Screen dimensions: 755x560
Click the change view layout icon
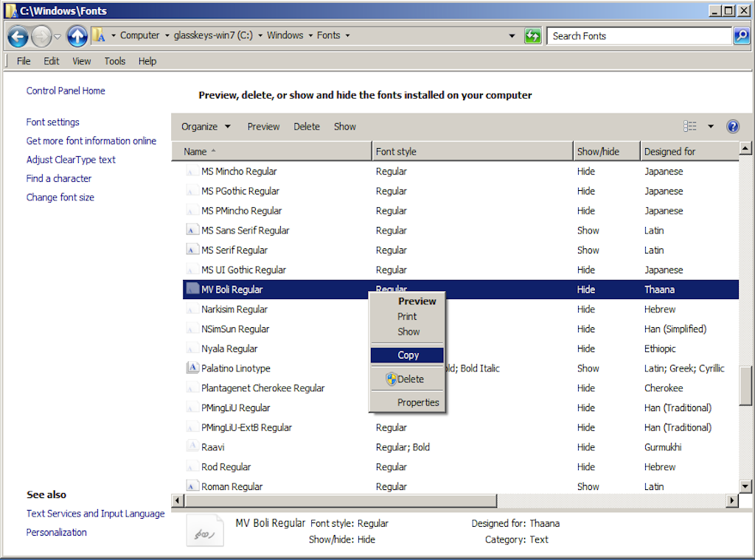(x=689, y=127)
